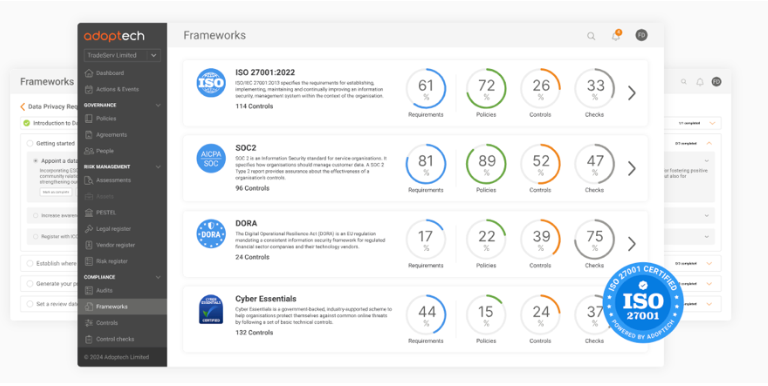This screenshot has width=768, height=386.
Task: Click the Control checks clipboard icon
Action: tap(89, 339)
